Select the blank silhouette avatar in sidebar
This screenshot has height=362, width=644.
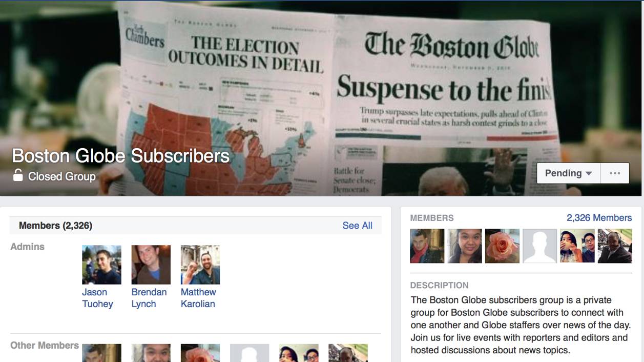coord(539,246)
